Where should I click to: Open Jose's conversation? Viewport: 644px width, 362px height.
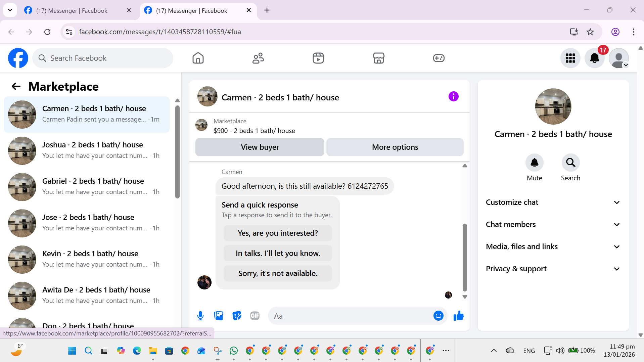coord(87,223)
